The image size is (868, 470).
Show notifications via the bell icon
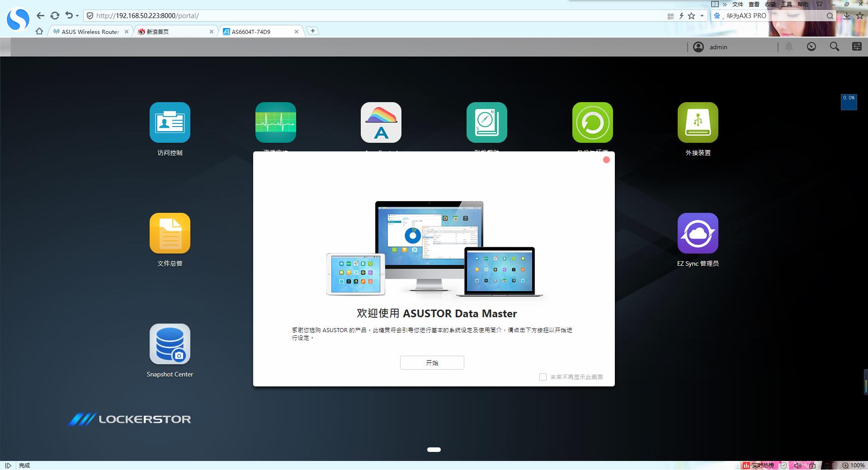click(x=789, y=47)
